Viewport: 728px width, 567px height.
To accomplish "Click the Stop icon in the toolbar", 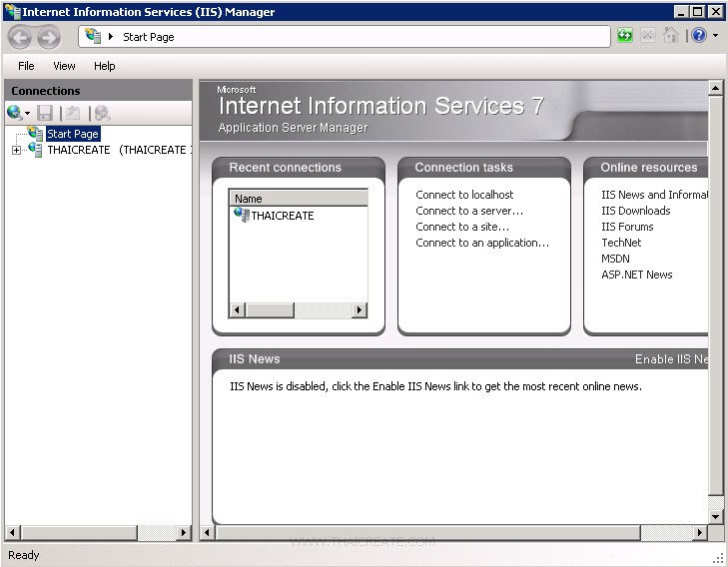I will [648, 35].
